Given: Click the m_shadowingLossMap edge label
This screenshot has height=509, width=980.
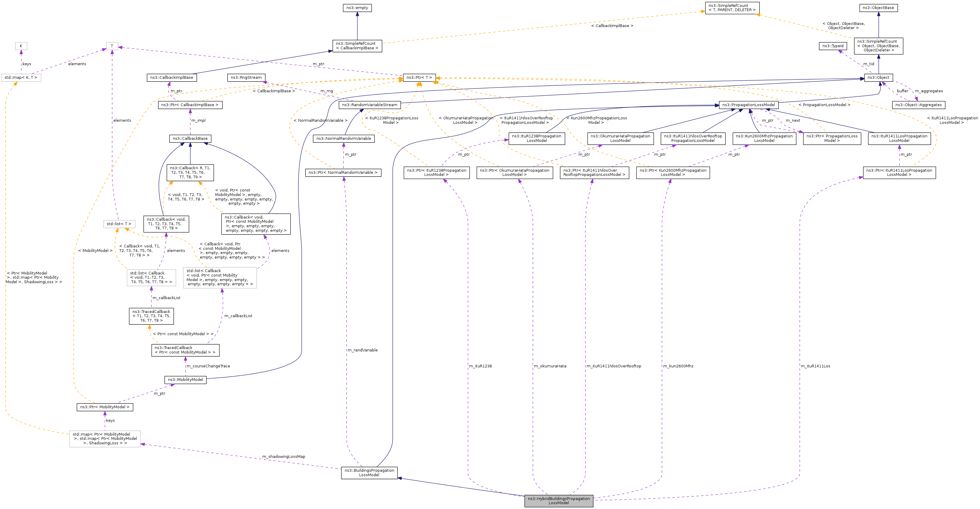Looking at the screenshot, I should (x=283, y=456).
